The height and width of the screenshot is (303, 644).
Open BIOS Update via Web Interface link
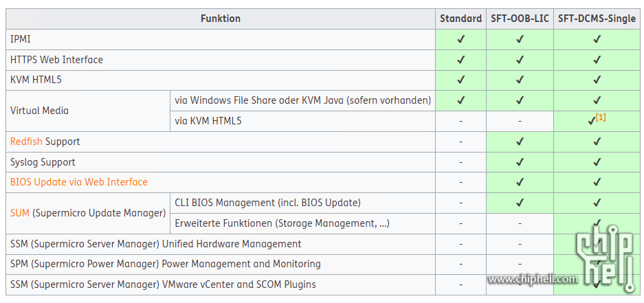coord(79,182)
